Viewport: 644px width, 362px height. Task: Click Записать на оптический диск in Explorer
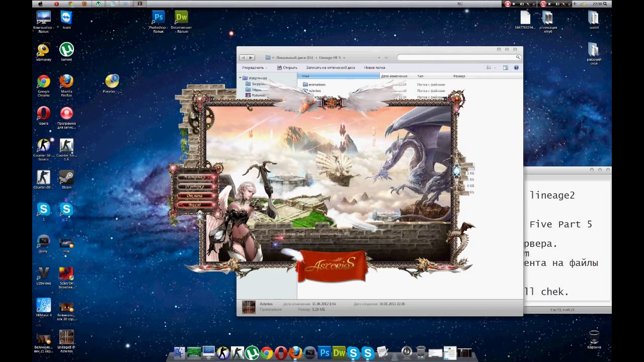(331, 67)
